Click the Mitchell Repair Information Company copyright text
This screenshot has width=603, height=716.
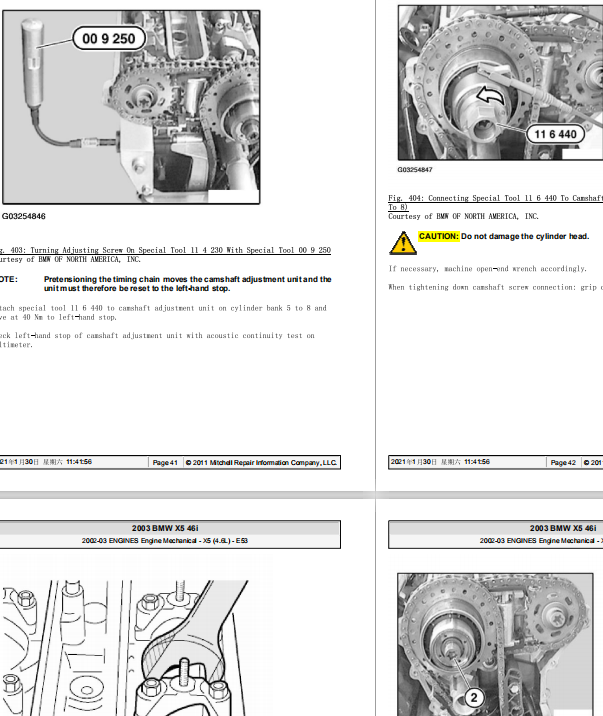click(x=261, y=463)
